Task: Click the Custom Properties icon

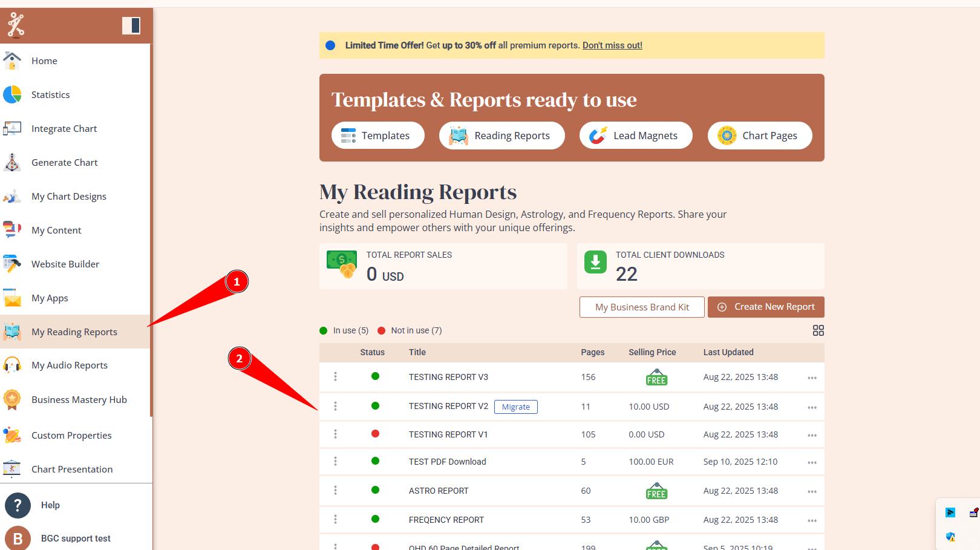Action: point(12,435)
